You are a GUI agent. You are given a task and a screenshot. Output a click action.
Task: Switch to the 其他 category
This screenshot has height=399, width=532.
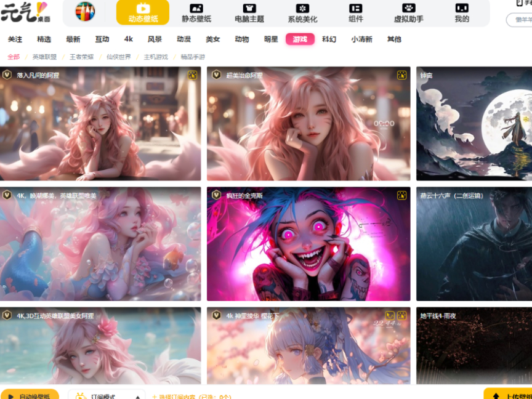pyautogui.click(x=394, y=39)
